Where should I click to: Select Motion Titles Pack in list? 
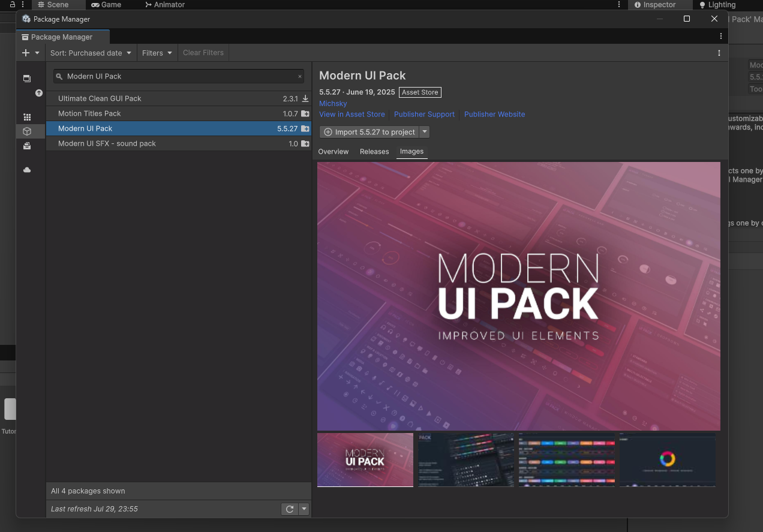(x=179, y=113)
